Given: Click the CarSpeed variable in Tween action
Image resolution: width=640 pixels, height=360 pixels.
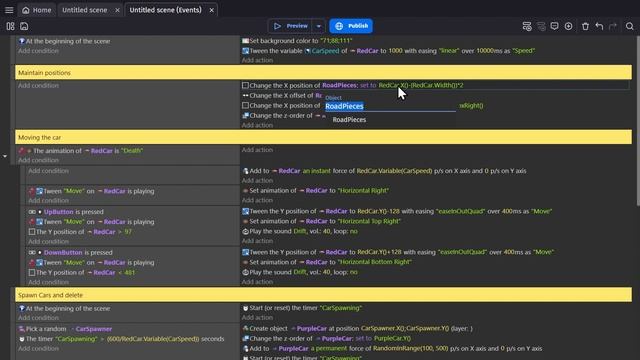Looking at the screenshot, I should 325,51.
